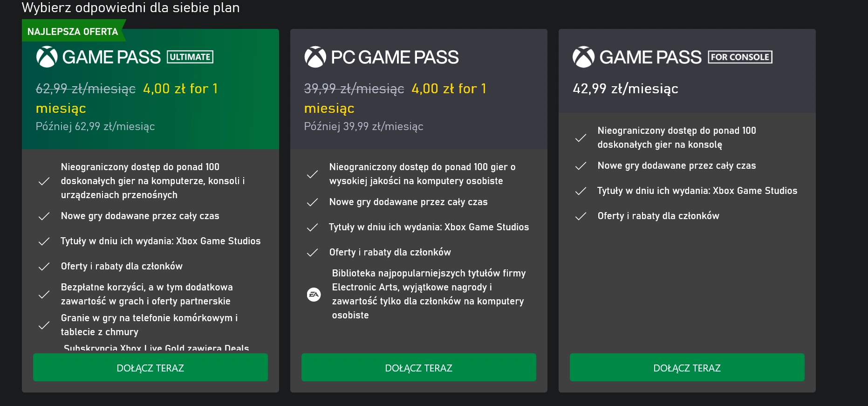Click checkmark beside PC high-quality games feature
868x406 pixels.
(x=312, y=174)
